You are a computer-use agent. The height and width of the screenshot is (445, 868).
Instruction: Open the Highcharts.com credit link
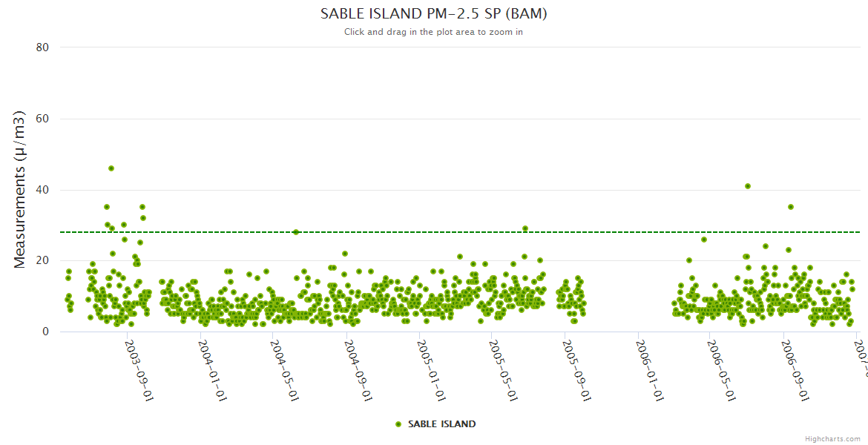[x=832, y=439]
